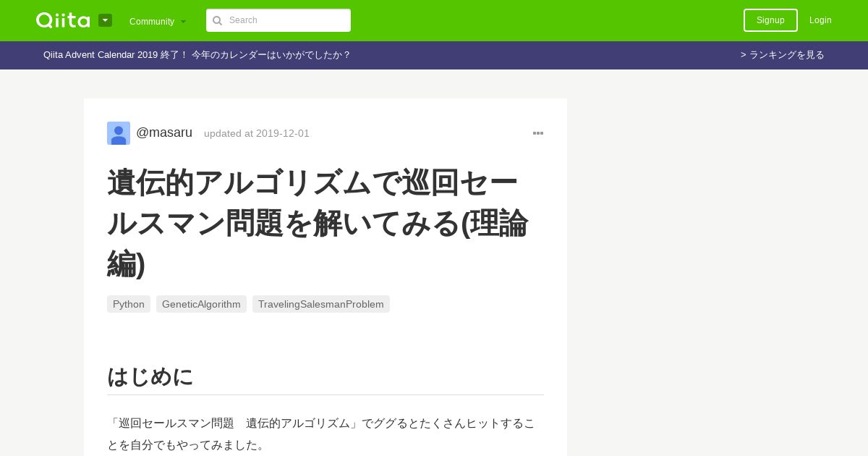Click the masaru user avatar
This screenshot has width=868, height=456.
tap(119, 133)
